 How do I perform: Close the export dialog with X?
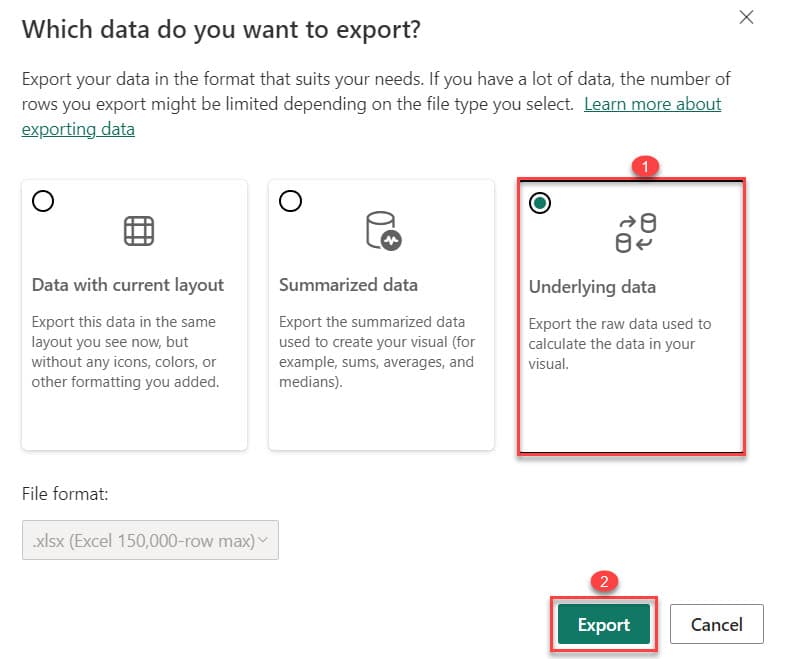[x=747, y=17]
